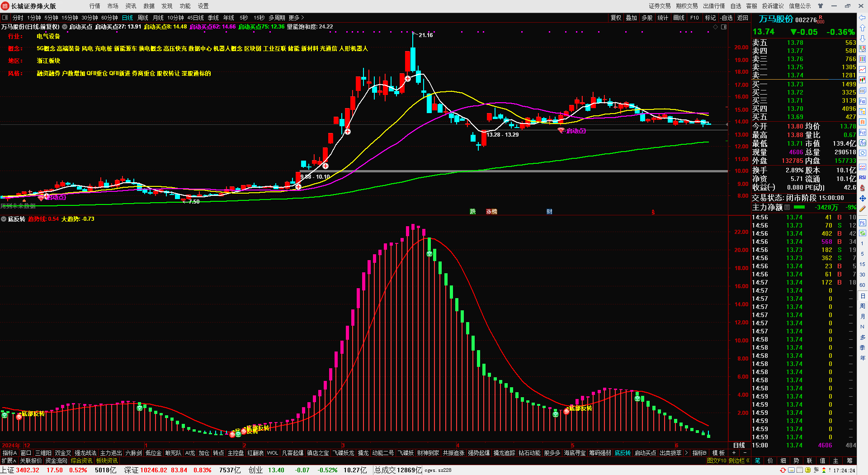Click the chart layout toggle icon beside the diamond
Screen dimensions: 868x475
tap(724, 27)
